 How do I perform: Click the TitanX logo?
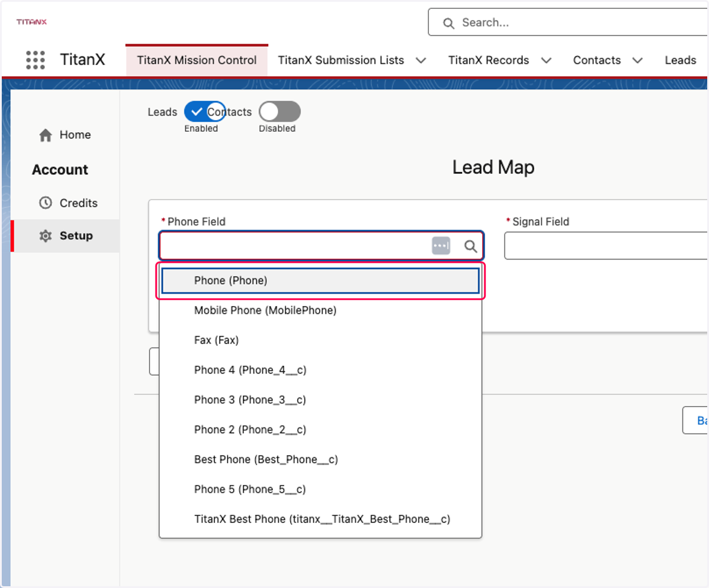(31, 22)
